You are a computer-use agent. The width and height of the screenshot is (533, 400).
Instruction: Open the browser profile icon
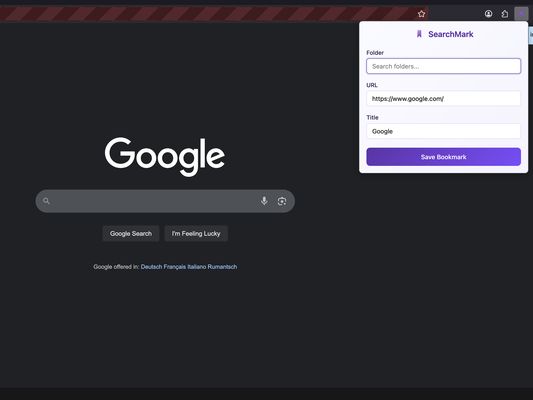point(488,14)
